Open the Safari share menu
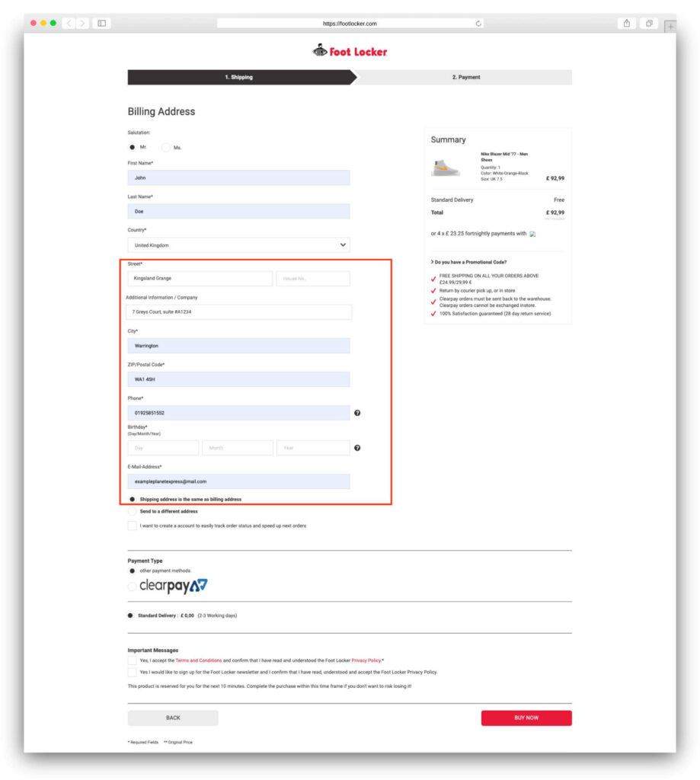Image resolution: width=700 pixels, height=780 pixels. coord(626,24)
